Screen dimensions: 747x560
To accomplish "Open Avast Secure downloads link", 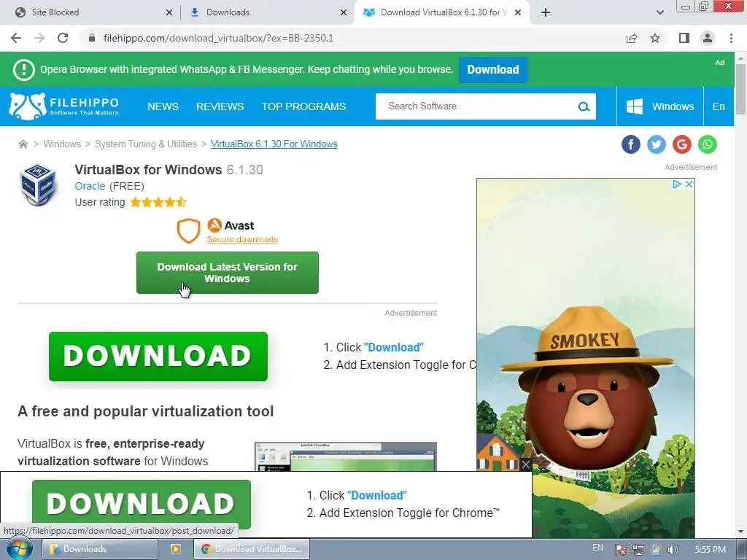I will click(242, 239).
